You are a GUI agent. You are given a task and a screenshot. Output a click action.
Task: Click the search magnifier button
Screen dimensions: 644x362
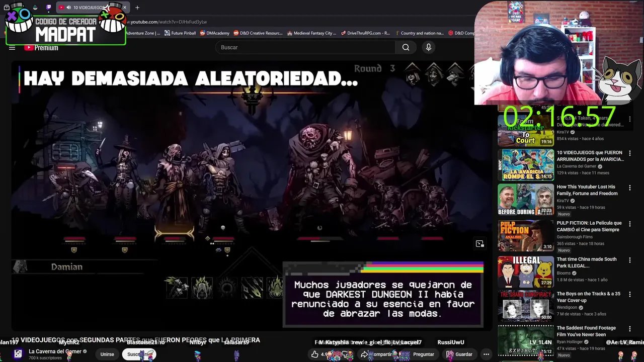coord(406,47)
